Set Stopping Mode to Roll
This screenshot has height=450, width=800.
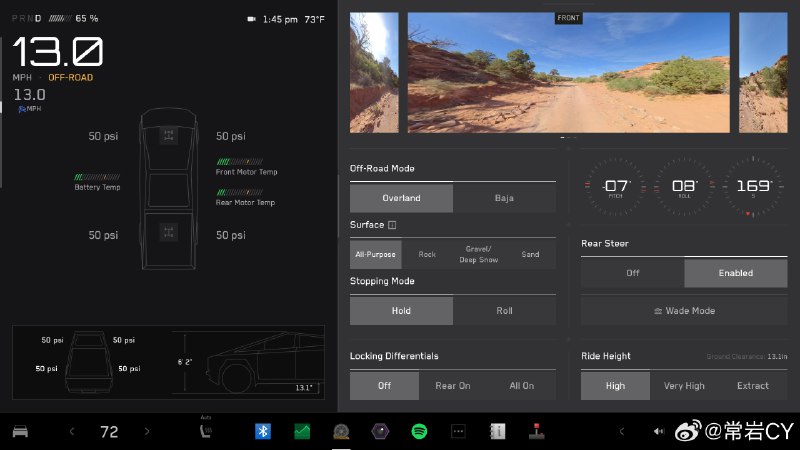point(504,311)
